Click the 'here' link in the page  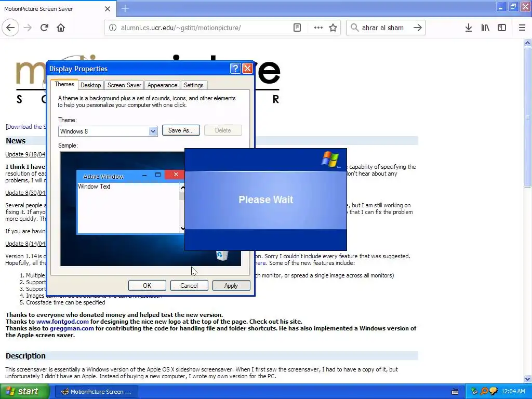click(x=260, y=263)
